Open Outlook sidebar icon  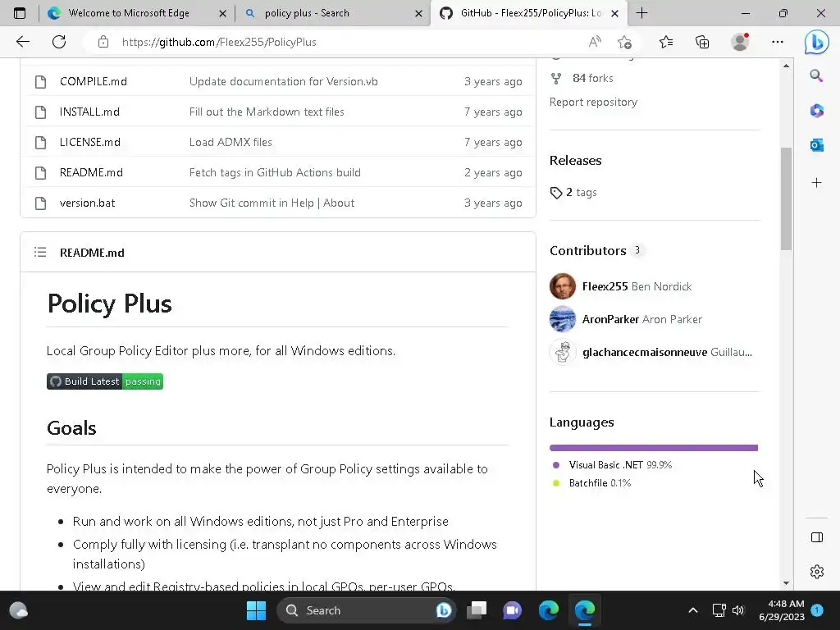[816, 144]
